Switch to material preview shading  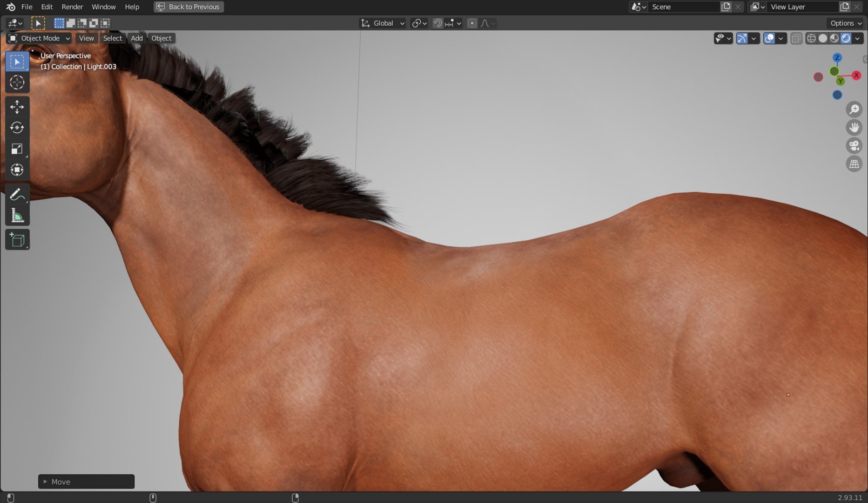click(x=834, y=38)
